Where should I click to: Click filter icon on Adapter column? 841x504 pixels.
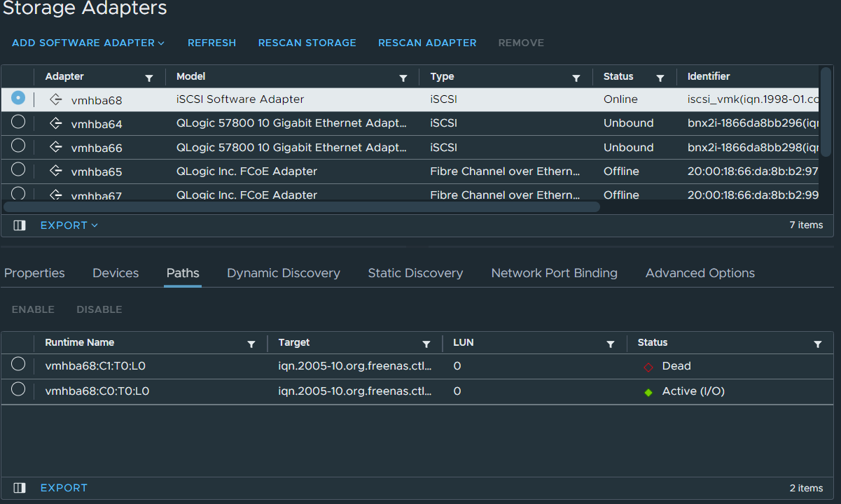[149, 78]
